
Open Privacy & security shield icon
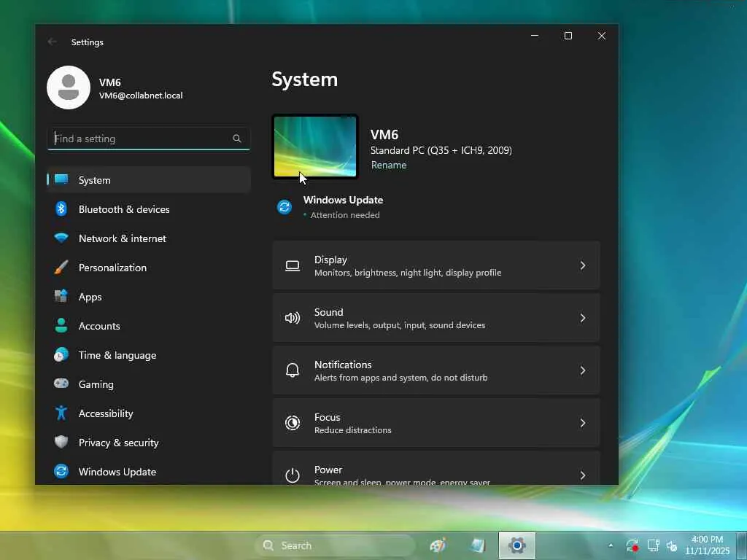click(x=61, y=443)
